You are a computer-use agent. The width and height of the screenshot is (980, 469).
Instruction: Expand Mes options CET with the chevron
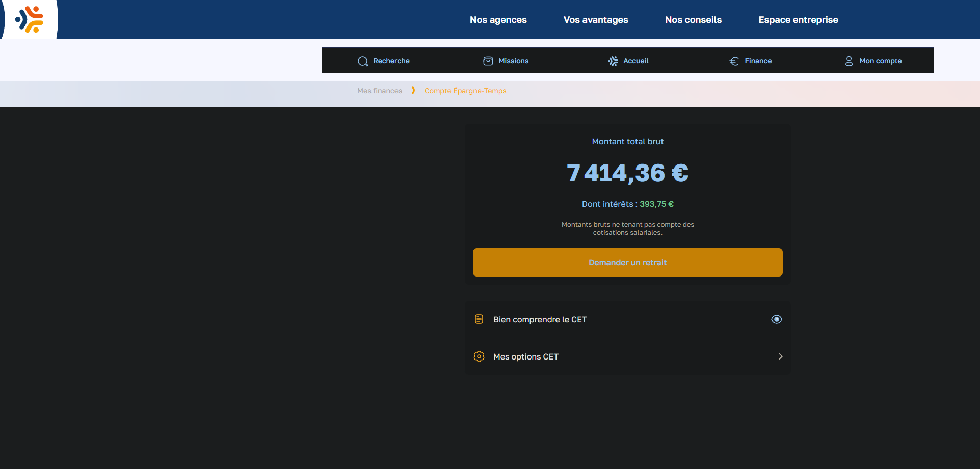[780, 356]
